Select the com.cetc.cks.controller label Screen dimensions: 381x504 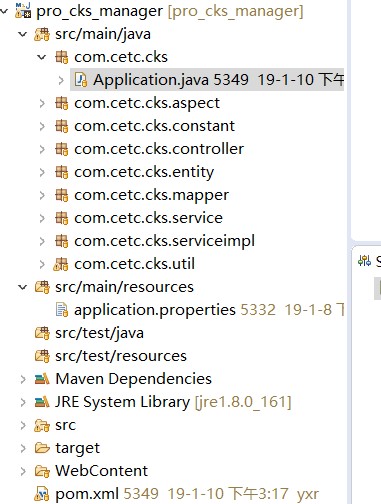point(159,149)
